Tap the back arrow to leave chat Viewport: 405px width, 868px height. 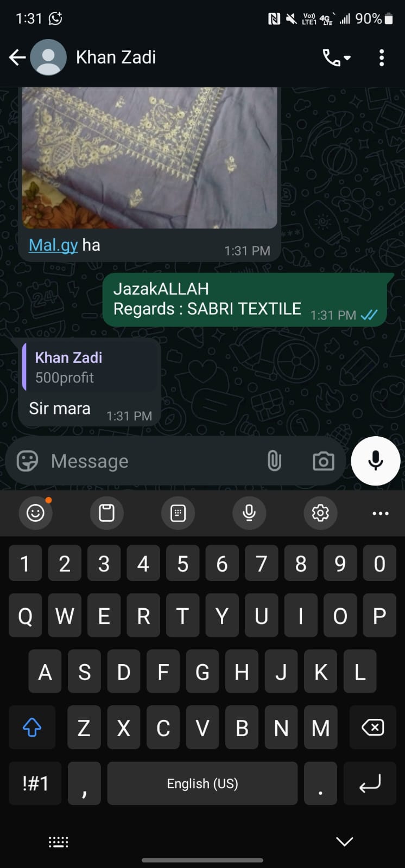(17, 57)
